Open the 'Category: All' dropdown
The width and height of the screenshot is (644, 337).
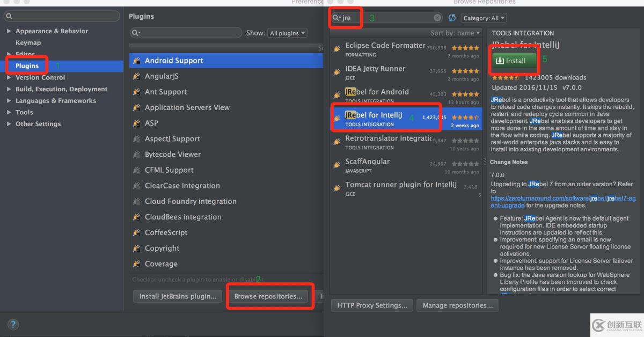[x=484, y=18]
